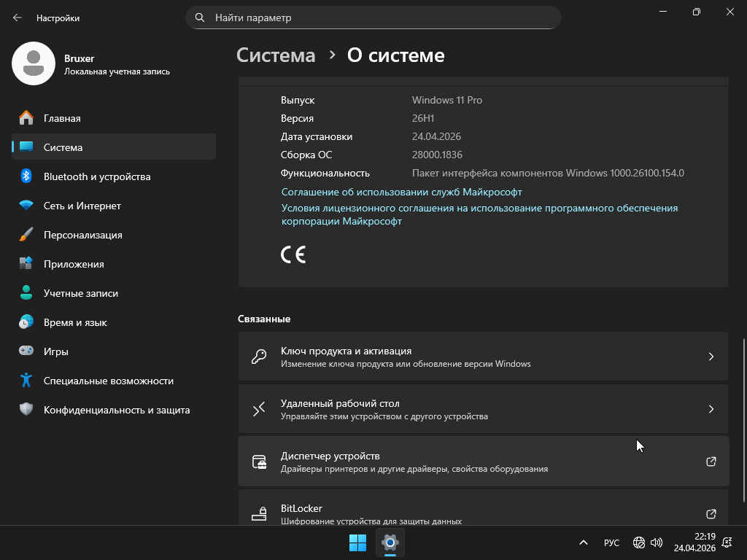Screen dimensions: 747x560
Task: Open Конфиденциальность и защита settings
Action: tap(116, 410)
